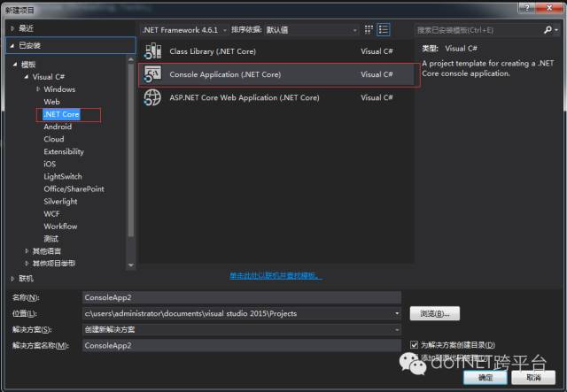The width and height of the screenshot is (567, 392).
Task: Click the search magnifier icon
Action: pyautogui.click(x=548, y=29)
